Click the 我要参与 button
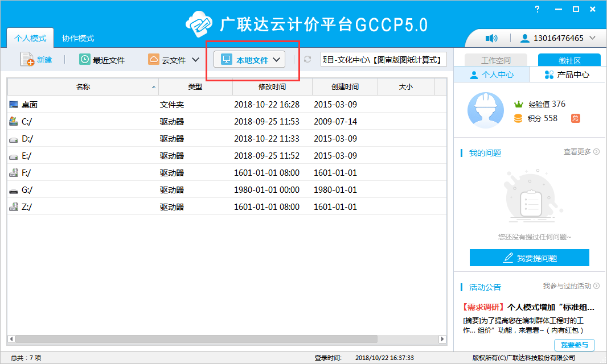 click(x=575, y=345)
